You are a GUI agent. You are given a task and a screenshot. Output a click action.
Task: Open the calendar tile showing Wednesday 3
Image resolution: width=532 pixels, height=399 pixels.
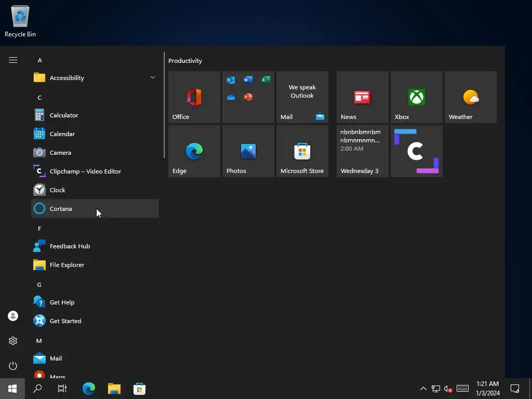point(362,151)
